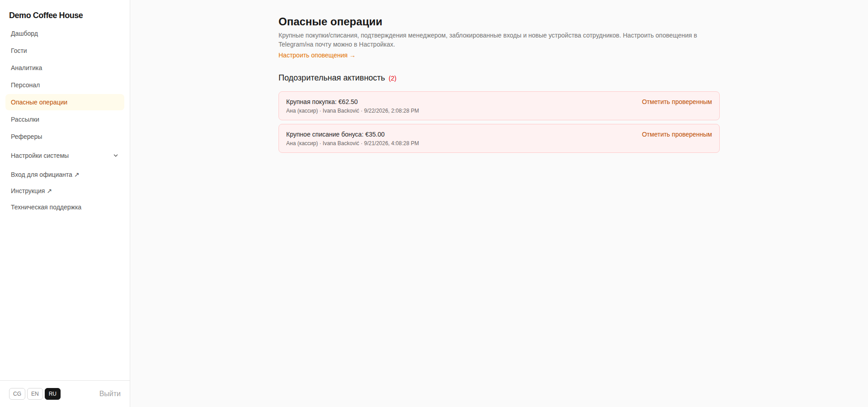
Task: Mark Крупная покупка €62.50 as checked
Action: (x=677, y=102)
